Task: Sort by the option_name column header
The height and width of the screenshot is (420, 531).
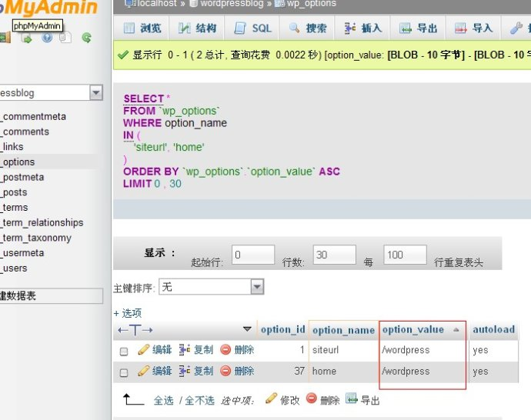Action: click(343, 330)
